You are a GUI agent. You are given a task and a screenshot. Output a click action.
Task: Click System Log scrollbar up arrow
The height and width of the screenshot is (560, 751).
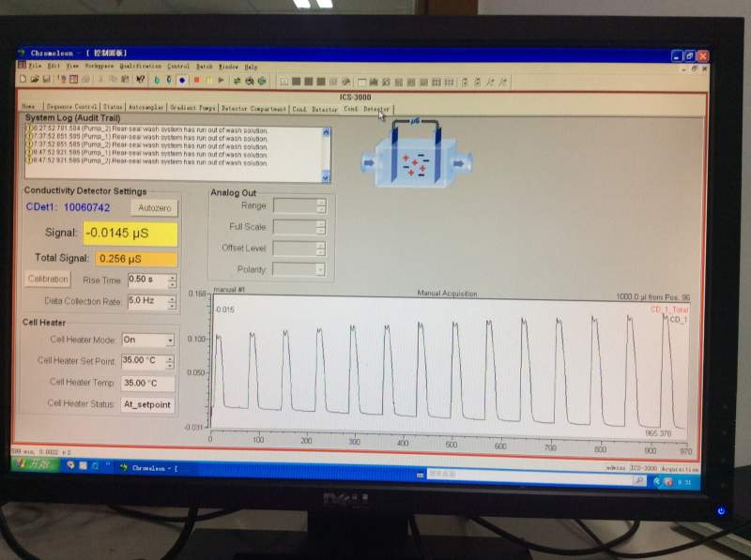point(326,131)
